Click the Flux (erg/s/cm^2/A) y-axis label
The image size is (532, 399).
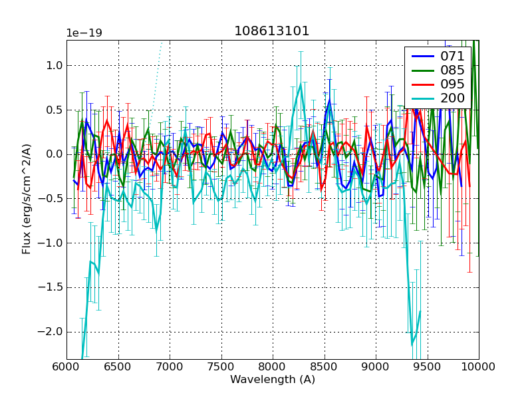[x=27, y=199]
